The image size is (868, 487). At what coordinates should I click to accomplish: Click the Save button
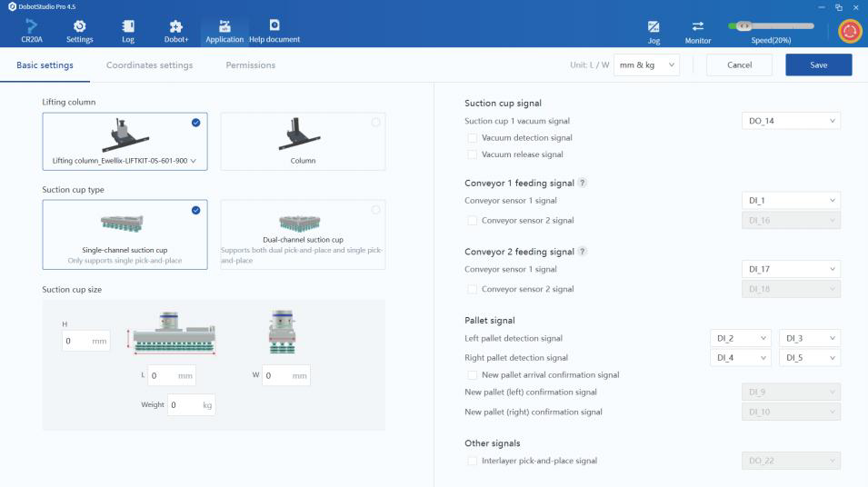pyautogui.click(x=818, y=65)
